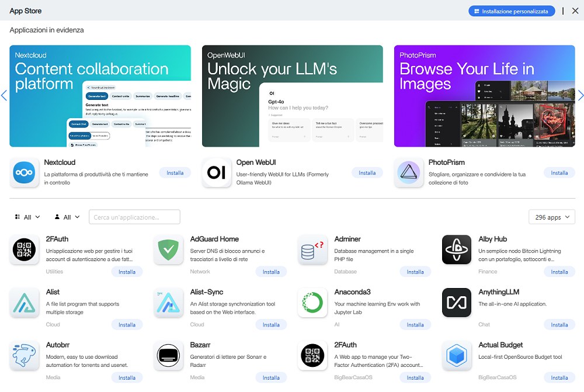Click the Finance category label under Alby Hub
This screenshot has width=584, height=392.
click(488, 272)
